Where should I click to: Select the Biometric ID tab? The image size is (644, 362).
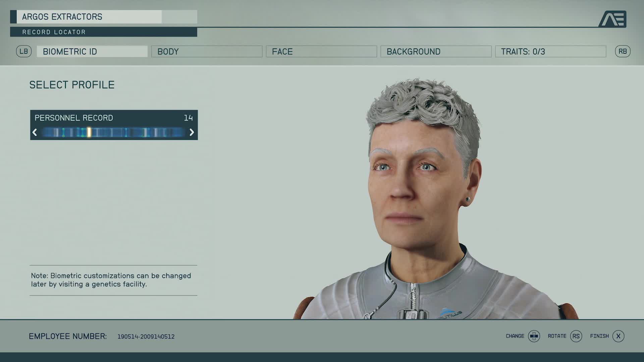point(92,51)
